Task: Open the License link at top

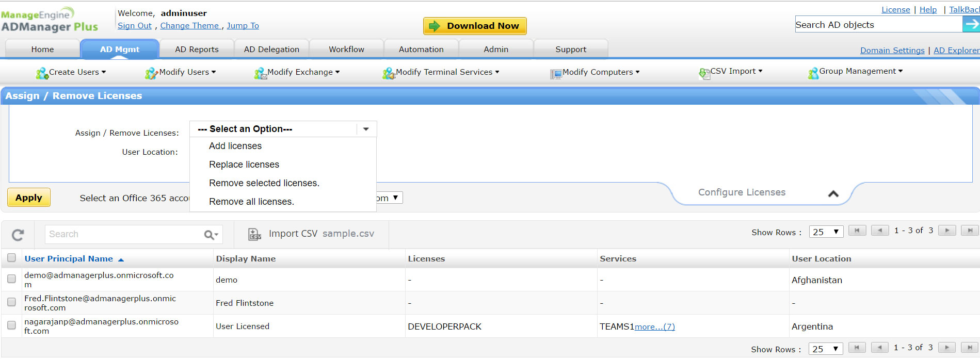Action: 896,10
